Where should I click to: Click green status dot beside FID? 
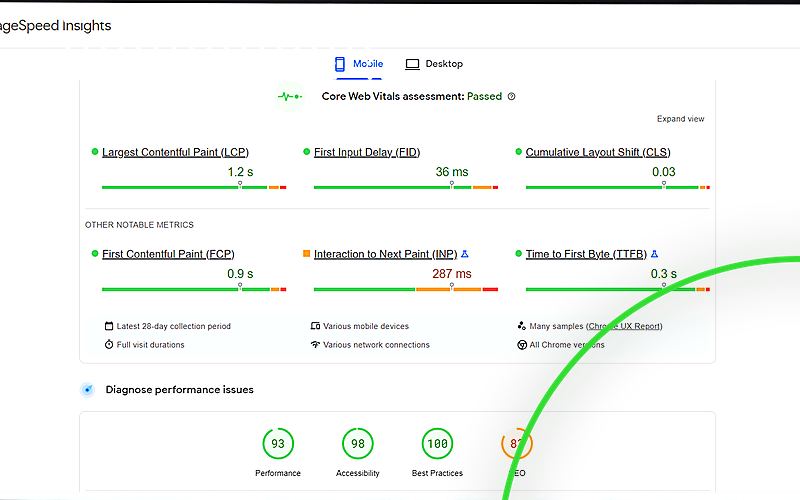(x=306, y=152)
